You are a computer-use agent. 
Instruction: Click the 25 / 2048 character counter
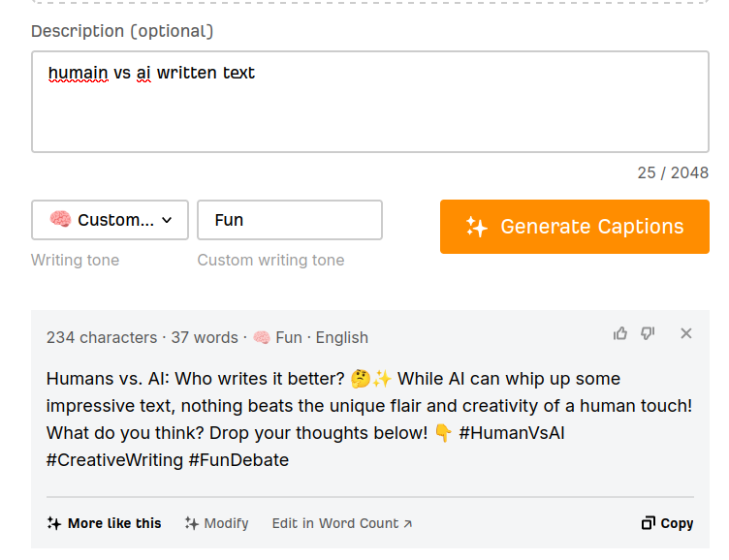673,172
